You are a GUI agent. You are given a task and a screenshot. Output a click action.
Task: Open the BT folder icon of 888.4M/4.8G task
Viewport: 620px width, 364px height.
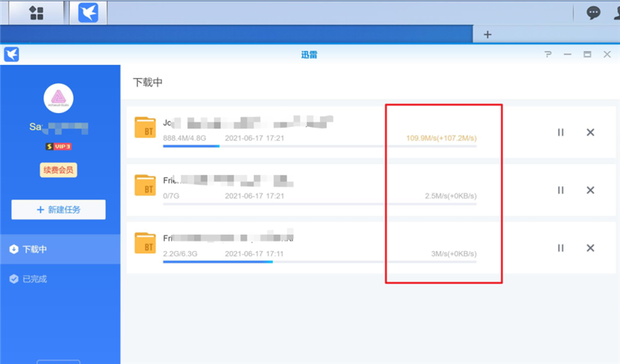point(145,127)
